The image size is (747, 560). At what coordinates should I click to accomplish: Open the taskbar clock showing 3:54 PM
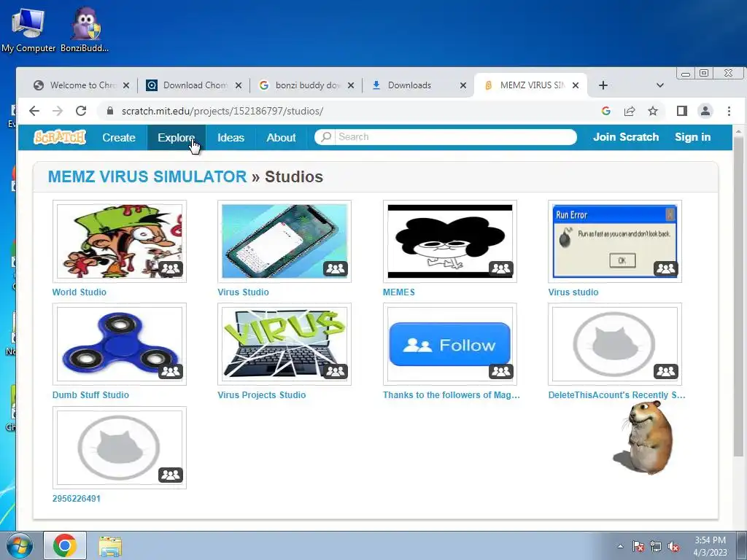tap(710, 546)
